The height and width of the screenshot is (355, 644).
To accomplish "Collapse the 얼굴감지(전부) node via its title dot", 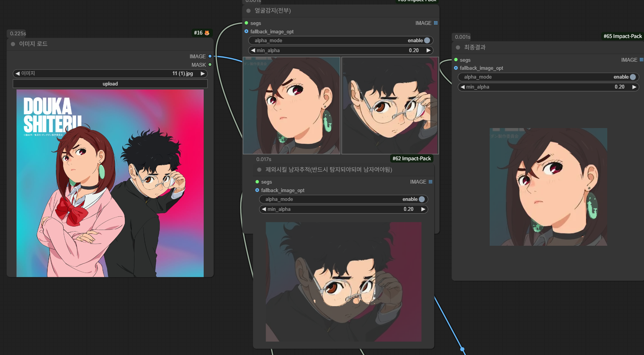I will click(x=248, y=11).
